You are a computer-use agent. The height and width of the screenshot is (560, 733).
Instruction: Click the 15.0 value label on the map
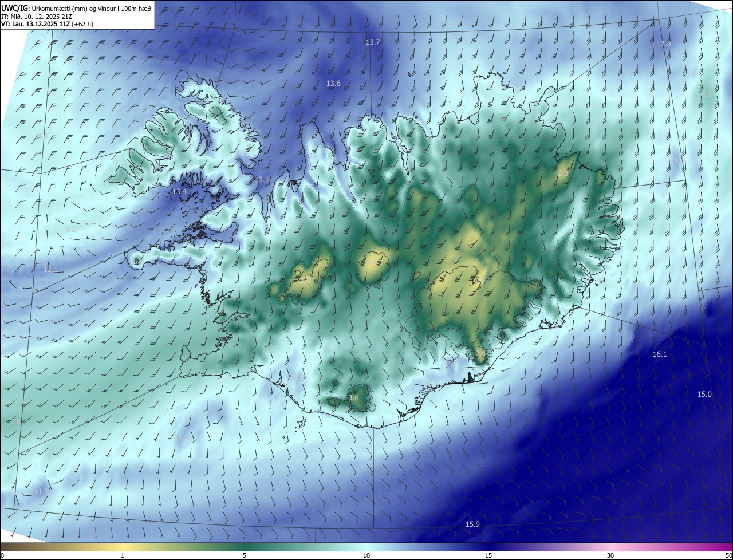point(704,395)
